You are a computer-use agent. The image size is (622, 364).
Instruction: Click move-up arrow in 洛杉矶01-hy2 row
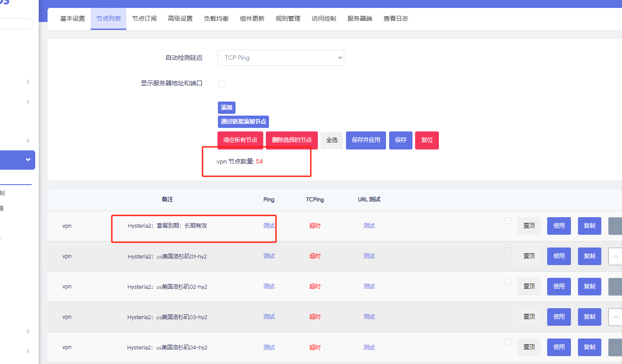(615, 256)
